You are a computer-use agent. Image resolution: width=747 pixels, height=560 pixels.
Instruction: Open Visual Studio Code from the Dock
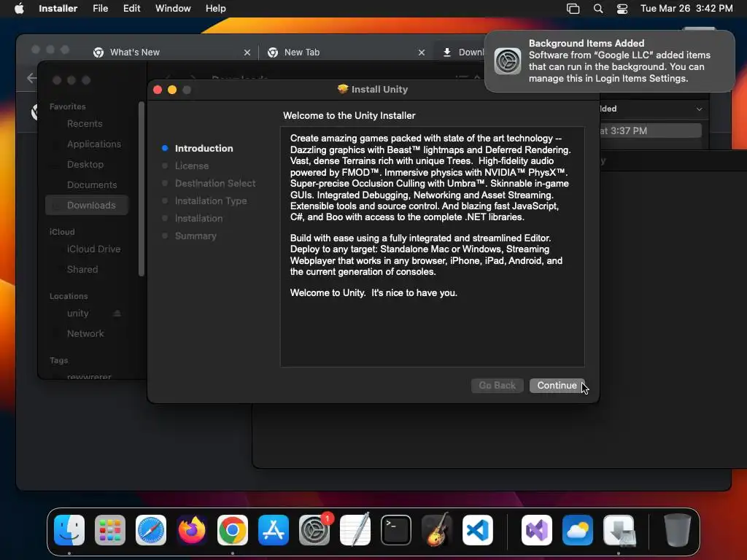(x=478, y=530)
